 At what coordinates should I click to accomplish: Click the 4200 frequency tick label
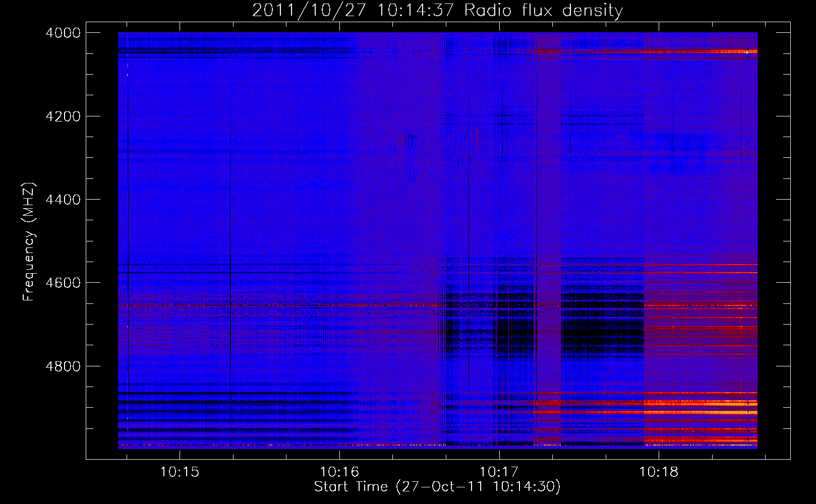63,116
